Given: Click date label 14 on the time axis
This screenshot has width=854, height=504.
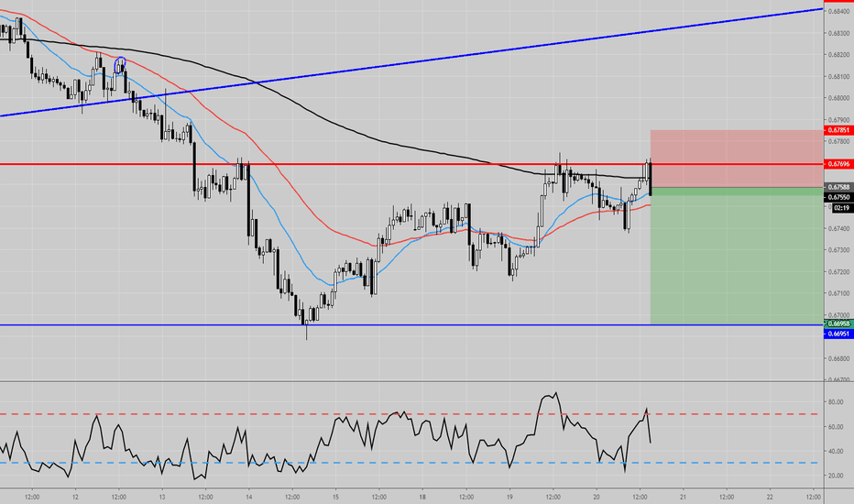Looking at the screenshot, I should [249, 497].
